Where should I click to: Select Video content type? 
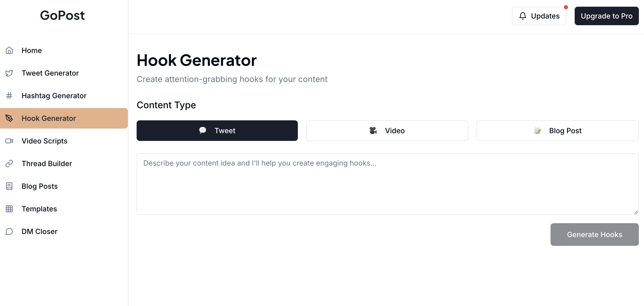(387, 131)
